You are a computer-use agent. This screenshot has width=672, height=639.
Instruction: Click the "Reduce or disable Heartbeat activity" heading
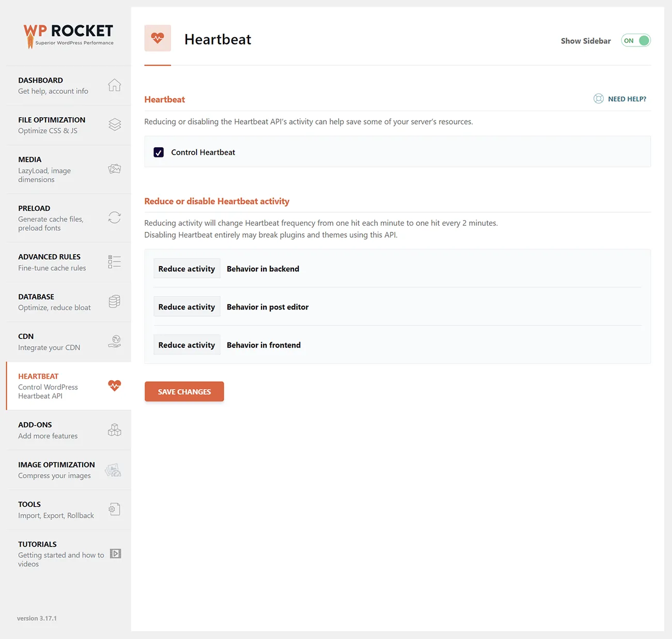click(x=217, y=201)
